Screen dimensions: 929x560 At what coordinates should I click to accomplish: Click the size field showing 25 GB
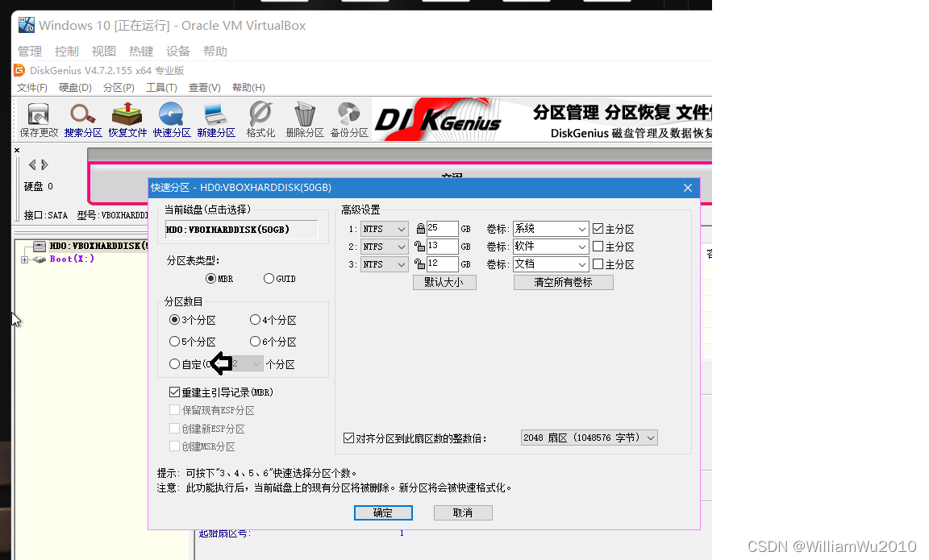click(x=442, y=229)
